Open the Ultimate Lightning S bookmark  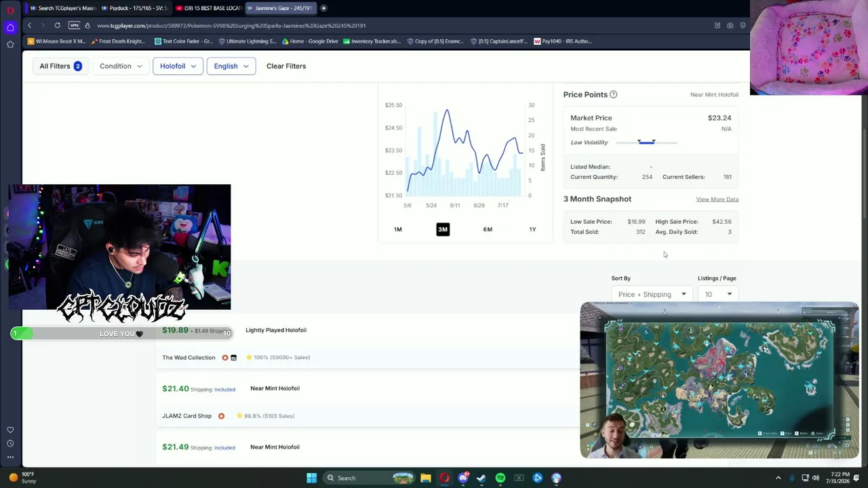pyautogui.click(x=248, y=41)
